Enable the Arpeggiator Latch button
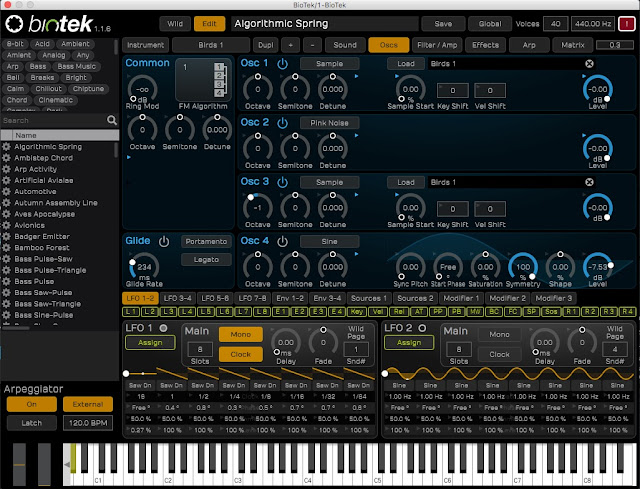 (31, 423)
